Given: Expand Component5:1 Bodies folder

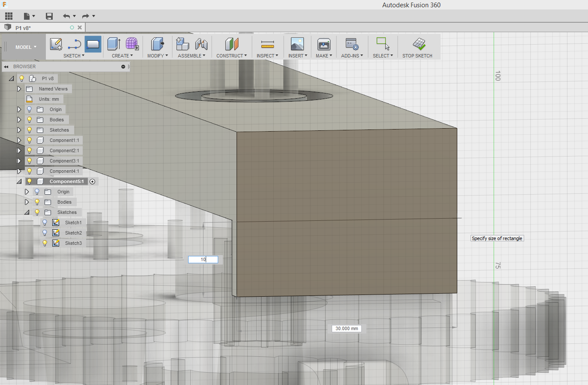Looking at the screenshot, I should [x=27, y=202].
